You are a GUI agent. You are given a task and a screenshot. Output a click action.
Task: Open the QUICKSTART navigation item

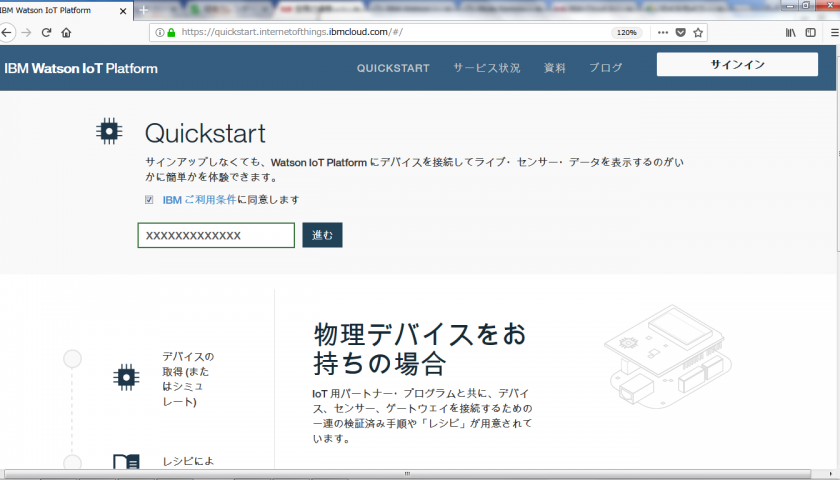coord(393,68)
